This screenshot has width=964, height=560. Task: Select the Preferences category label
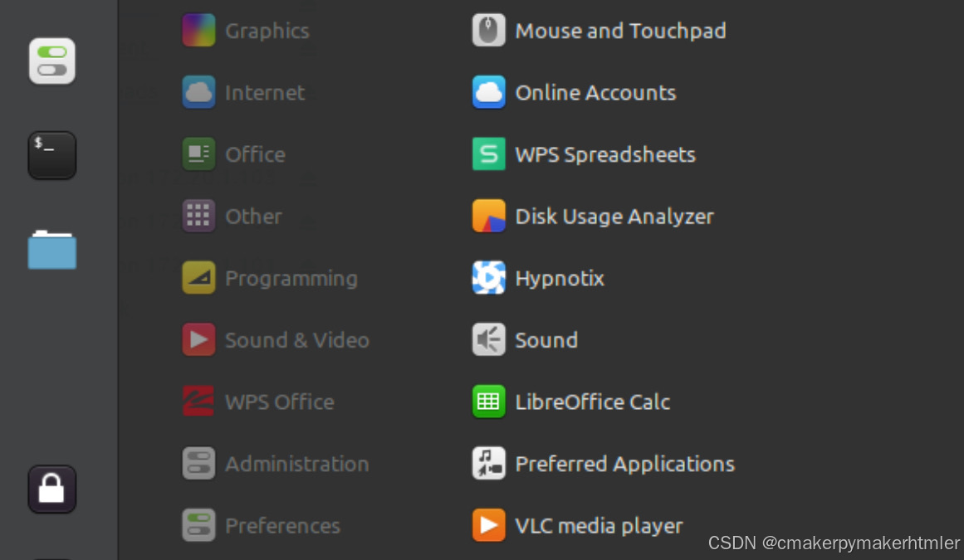pos(283,526)
